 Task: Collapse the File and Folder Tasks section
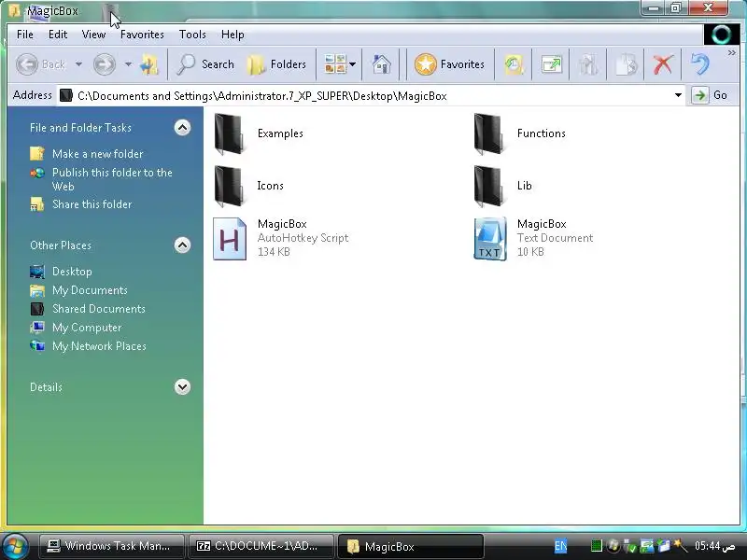pos(182,128)
